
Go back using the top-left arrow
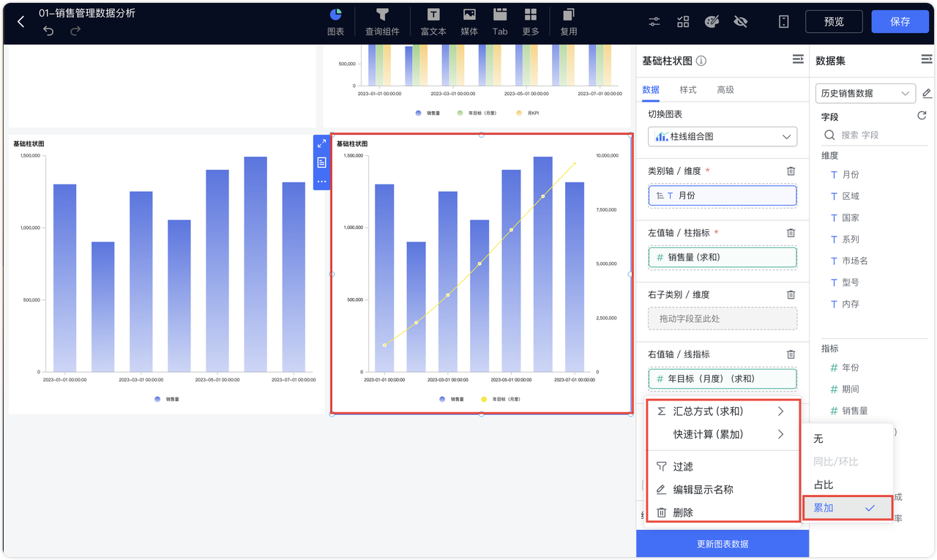(21, 22)
